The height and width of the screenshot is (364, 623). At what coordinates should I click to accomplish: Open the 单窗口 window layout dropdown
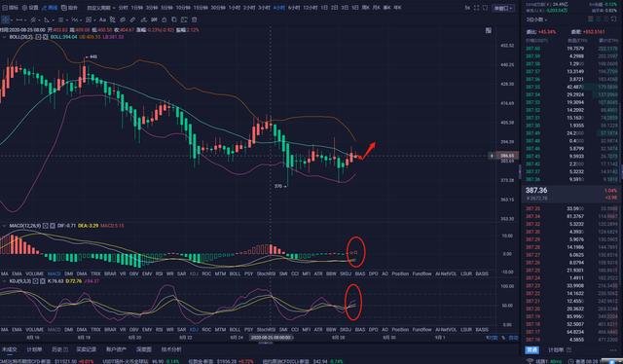[x=503, y=8]
